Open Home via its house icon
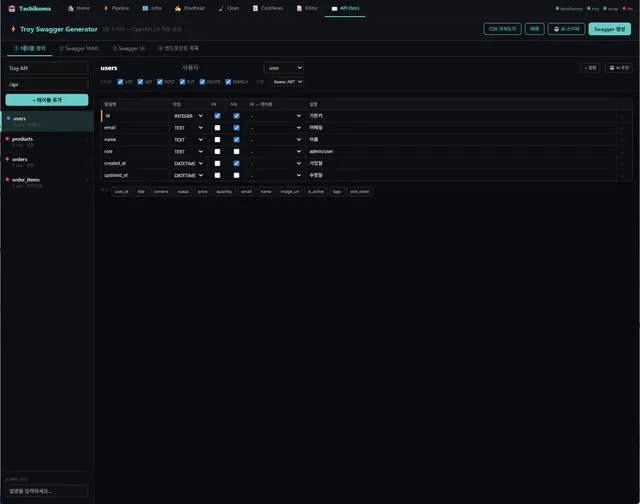 pyautogui.click(x=71, y=8)
